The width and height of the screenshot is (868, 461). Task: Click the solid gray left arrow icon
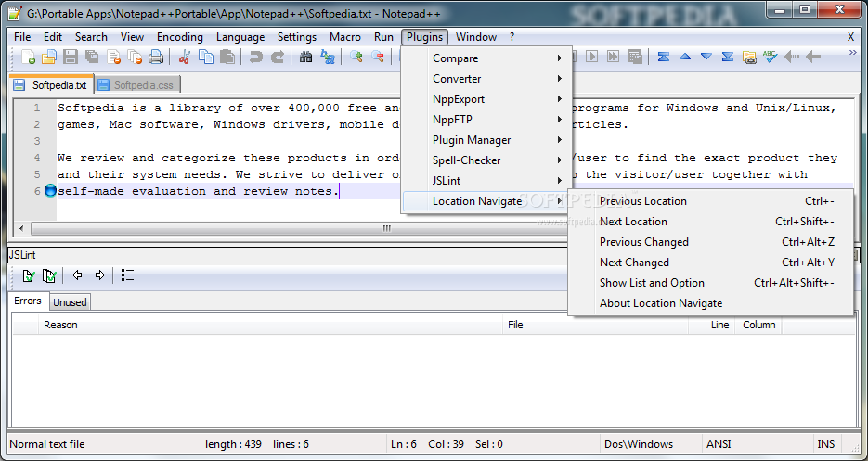(x=812, y=57)
